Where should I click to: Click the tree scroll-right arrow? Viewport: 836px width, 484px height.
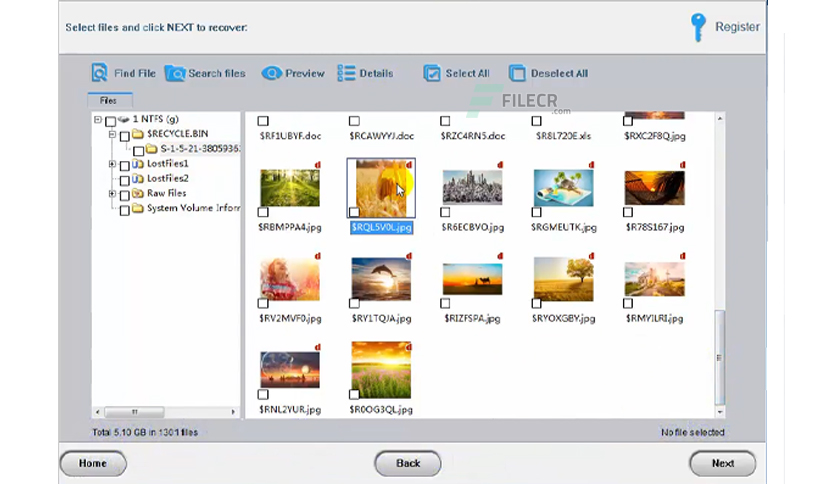tap(233, 412)
